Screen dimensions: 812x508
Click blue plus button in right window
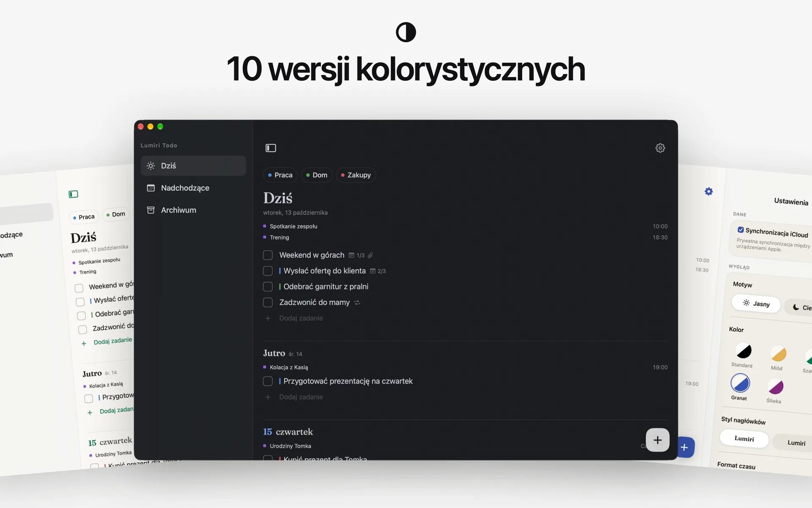(685, 447)
